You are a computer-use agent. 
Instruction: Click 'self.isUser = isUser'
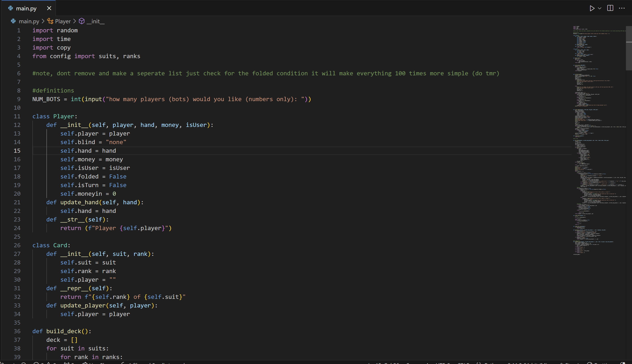pos(95,168)
